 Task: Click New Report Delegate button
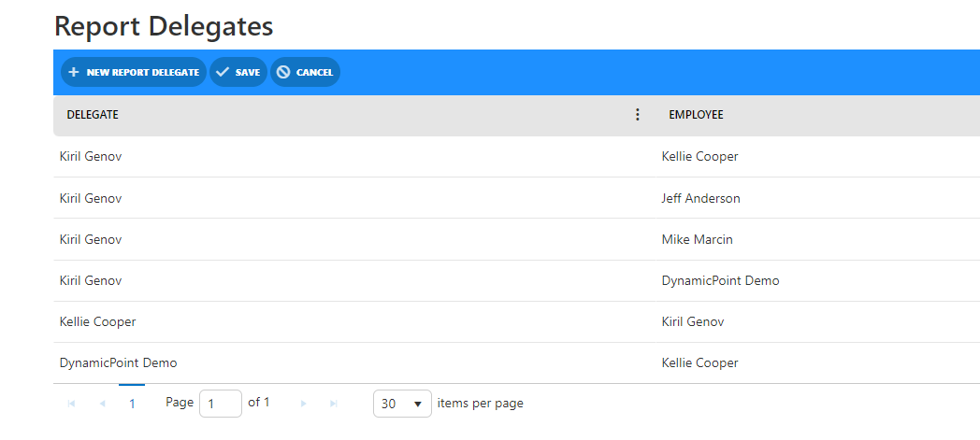coord(133,72)
